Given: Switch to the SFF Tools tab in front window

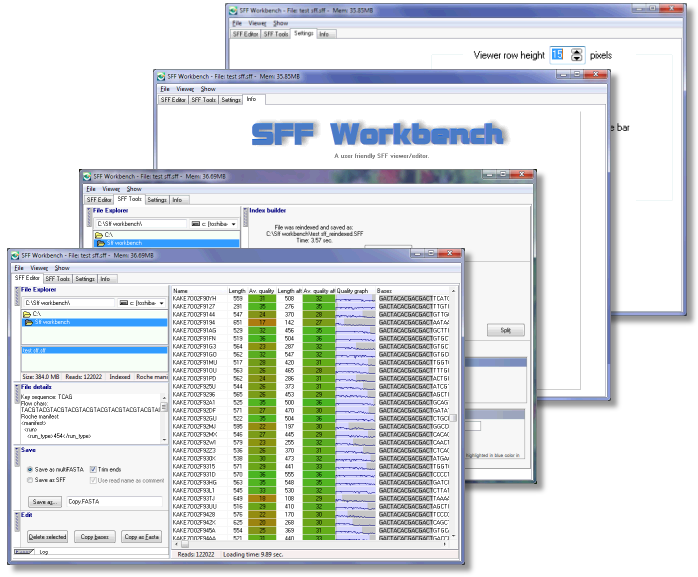Looking at the screenshot, I should click(x=57, y=279).
